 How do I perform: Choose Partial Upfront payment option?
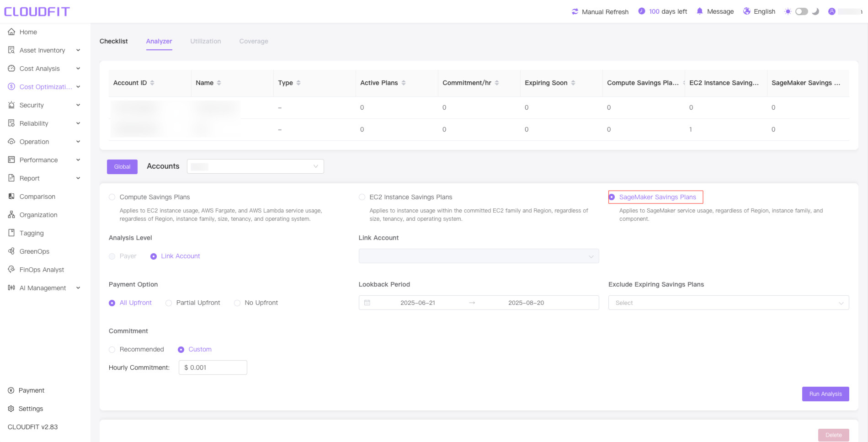pyautogui.click(x=169, y=303)
